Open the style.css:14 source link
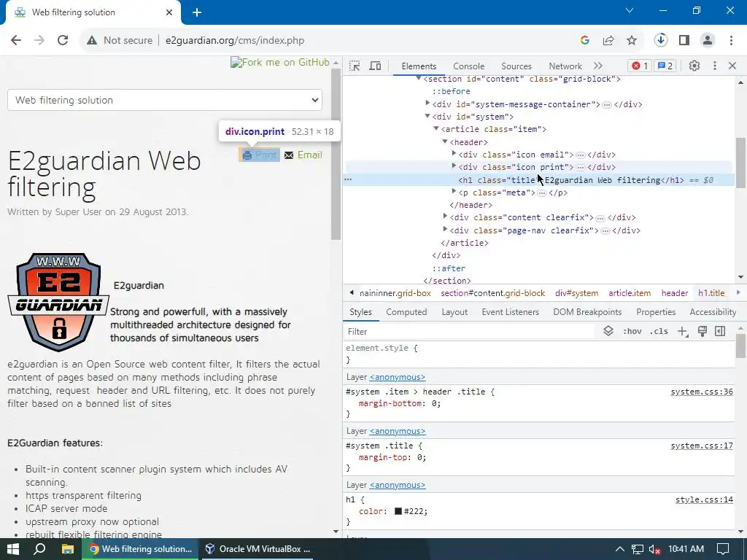 704,499
